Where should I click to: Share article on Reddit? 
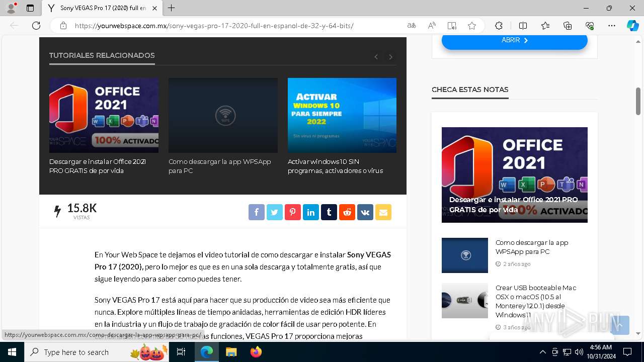click(347, 212)
